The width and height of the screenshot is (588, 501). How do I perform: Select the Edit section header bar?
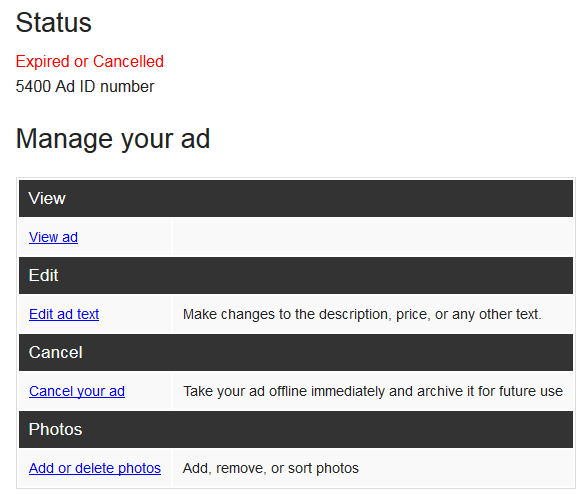click(x=296, y=275)
